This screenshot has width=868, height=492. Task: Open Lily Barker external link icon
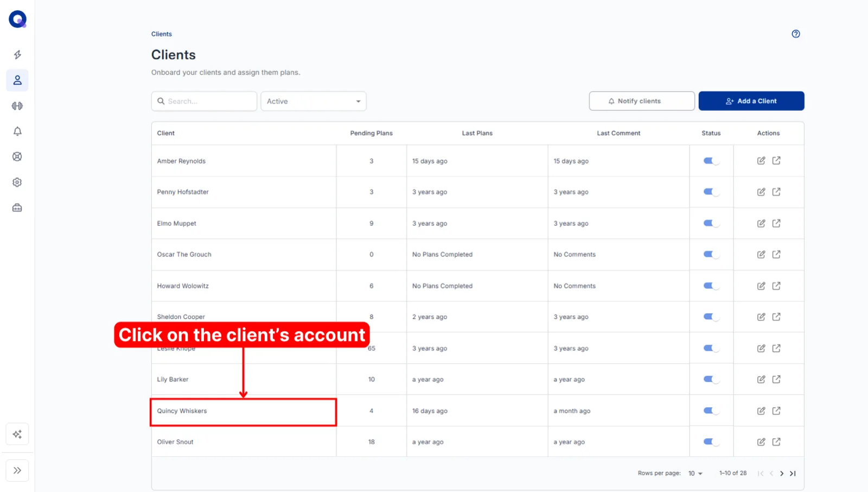click(x=776, y=379)
